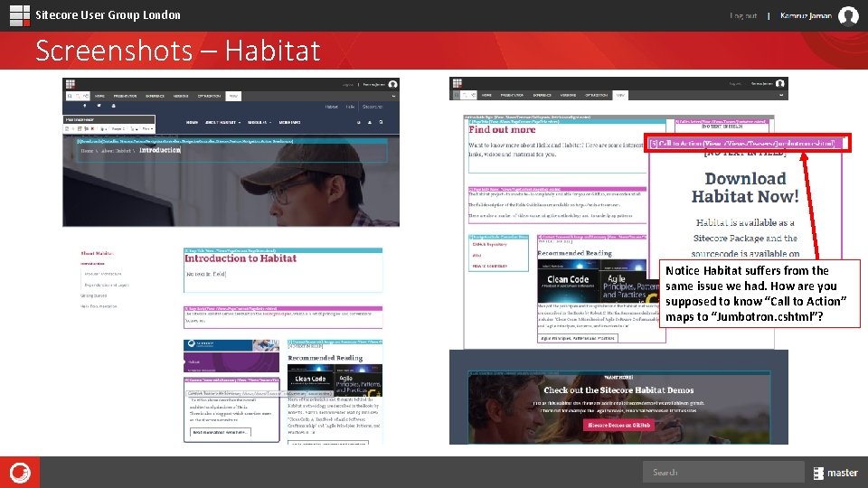Click the red delete icon in floating rendering toolbar
This screenshot has height=488, width=868.
point(92,128)
